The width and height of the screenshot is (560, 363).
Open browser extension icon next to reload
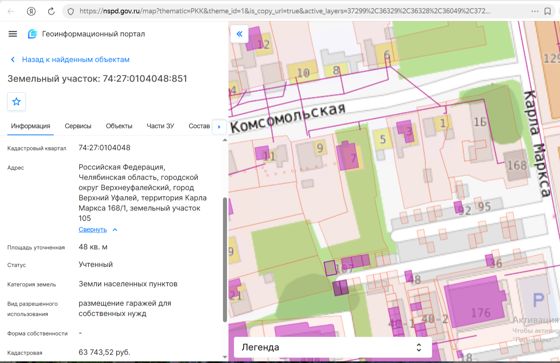(31, 11)
